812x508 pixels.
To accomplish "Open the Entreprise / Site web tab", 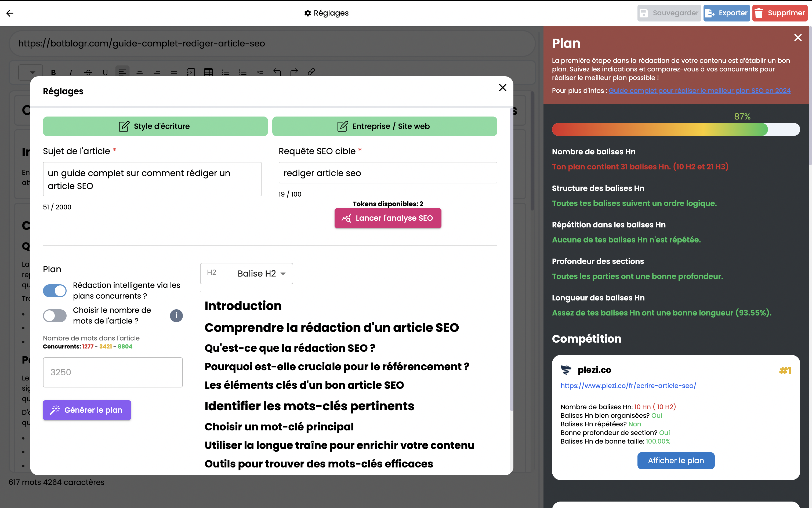I will tap(384, 126).
